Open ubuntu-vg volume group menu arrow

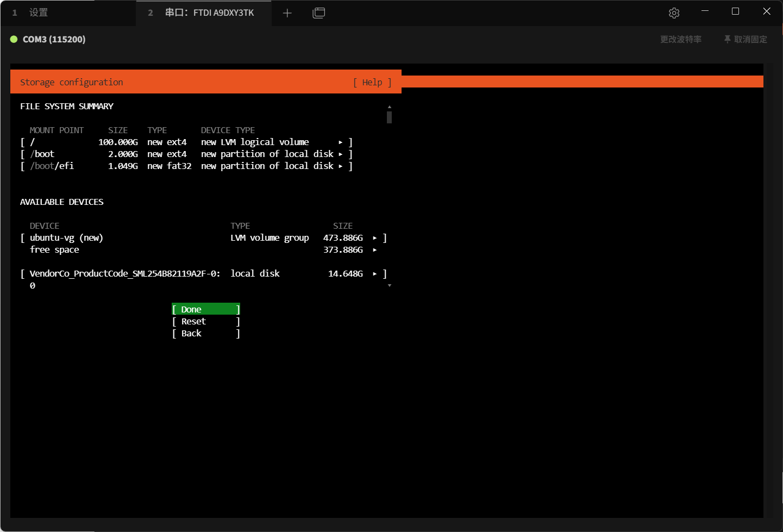click(x=374, y=238)
